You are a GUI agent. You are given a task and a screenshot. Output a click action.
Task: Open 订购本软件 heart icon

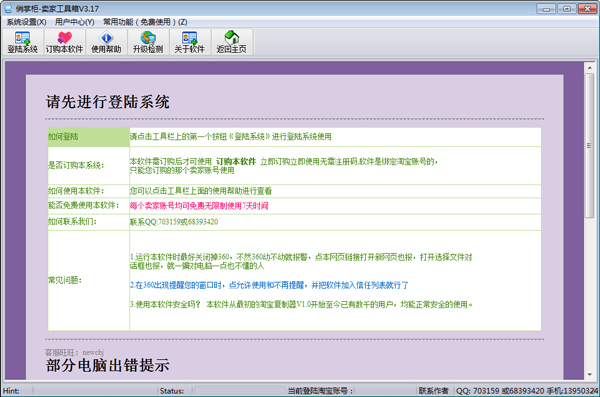(64, 42)
